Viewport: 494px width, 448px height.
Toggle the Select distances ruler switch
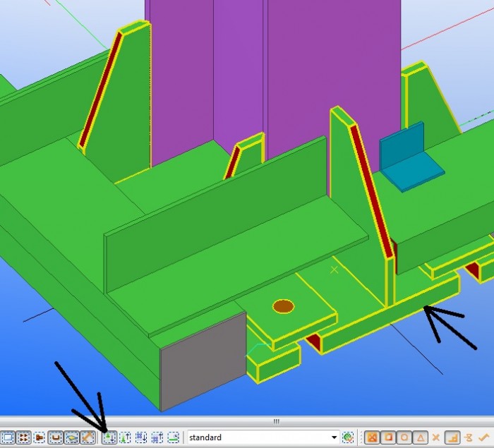coord(88,437)
